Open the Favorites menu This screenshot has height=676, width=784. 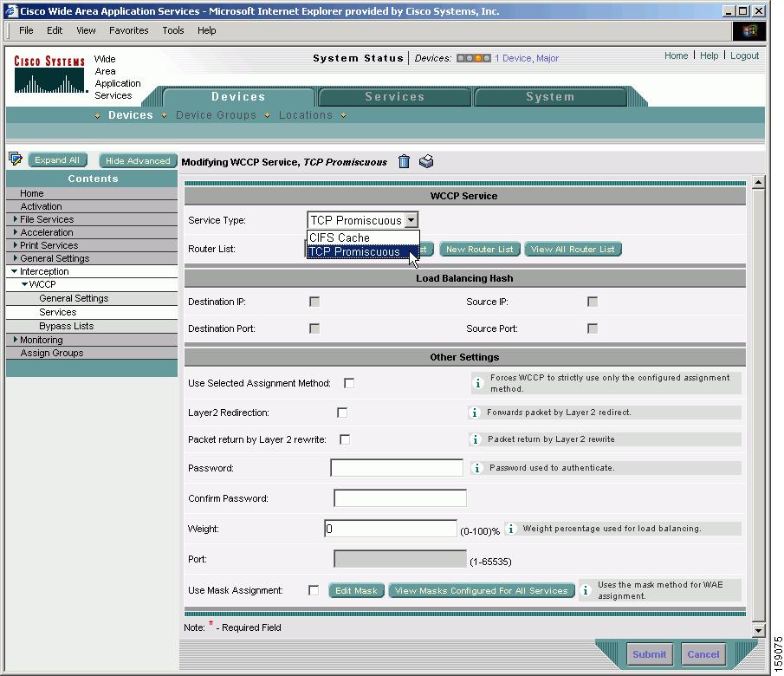129,30
